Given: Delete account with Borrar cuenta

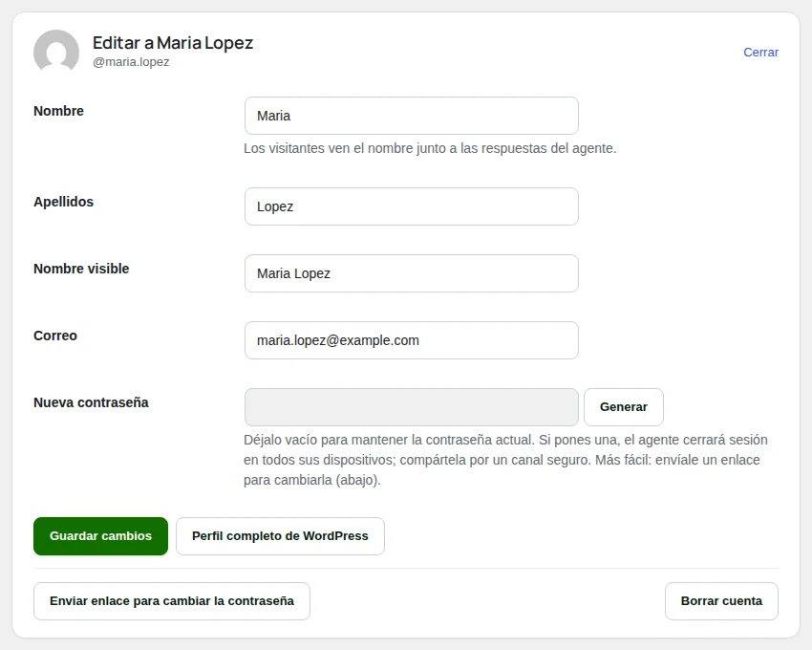Looking at the screenshot, I should 721,600.
